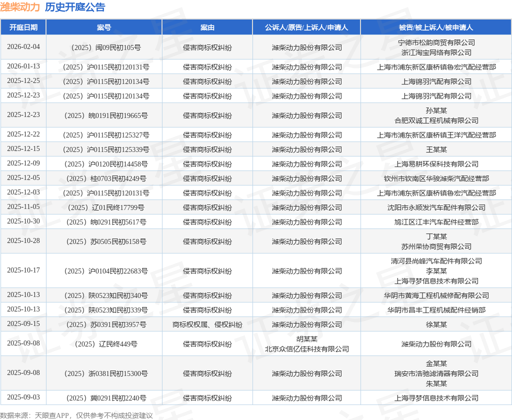The image size is (512, 420).
Task: Click the defendant 朱某某
Action: 436,383
